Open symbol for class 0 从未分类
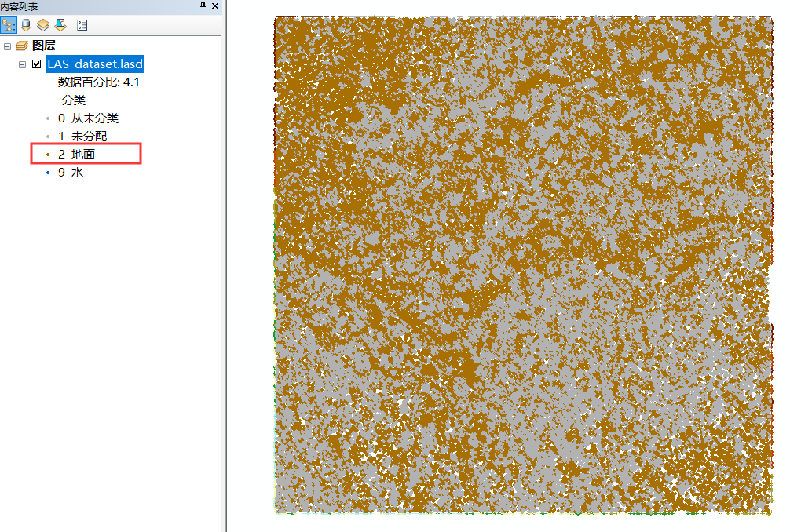This screenshot has height=532, width=790. (x=48, y=118)
